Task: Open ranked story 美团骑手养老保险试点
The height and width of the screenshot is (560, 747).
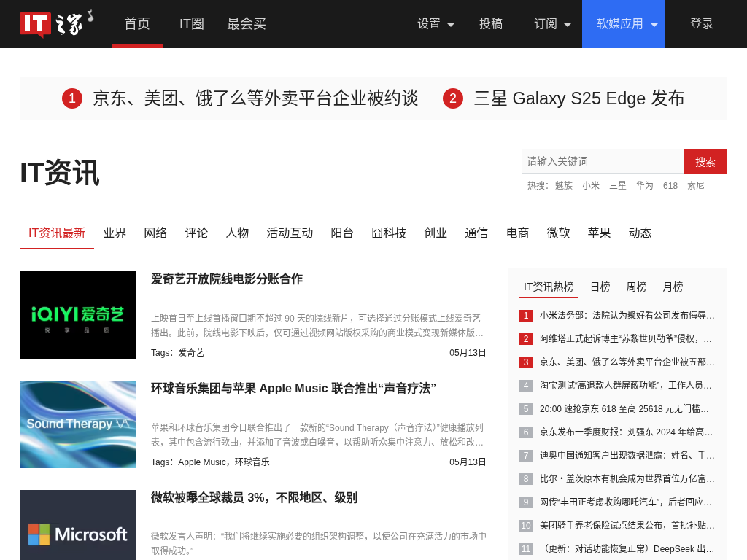Action: 627,525
